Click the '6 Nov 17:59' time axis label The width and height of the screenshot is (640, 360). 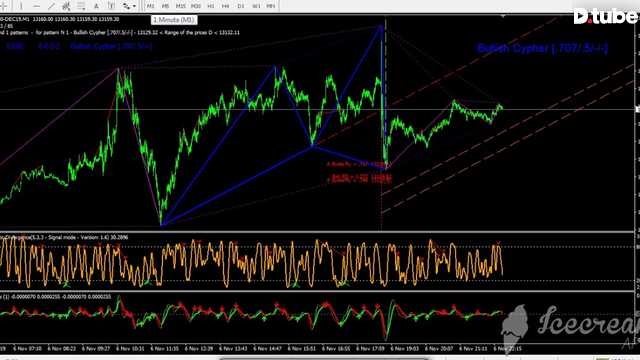[370, 349]
